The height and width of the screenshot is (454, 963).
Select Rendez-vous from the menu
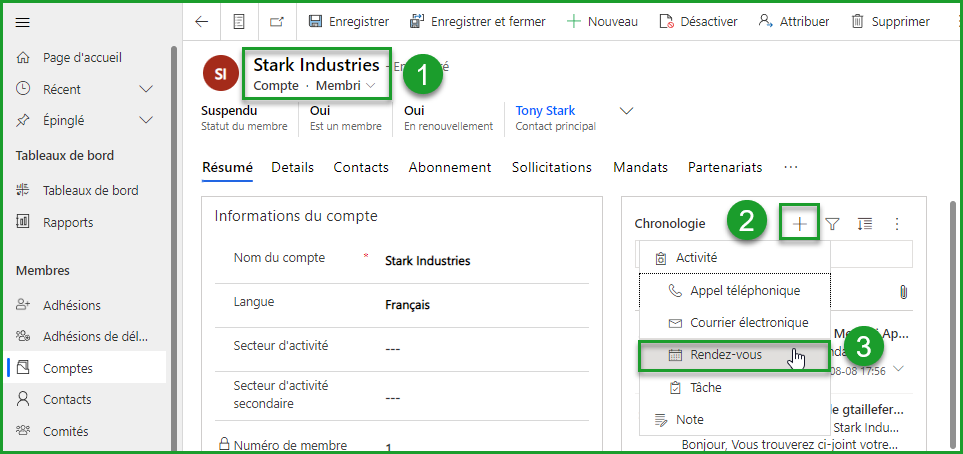(725, 355)
